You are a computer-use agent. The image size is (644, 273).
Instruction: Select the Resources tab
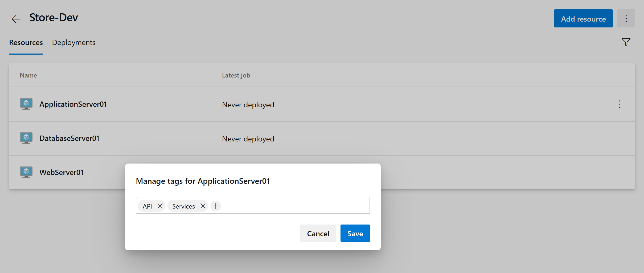[26, 42]
